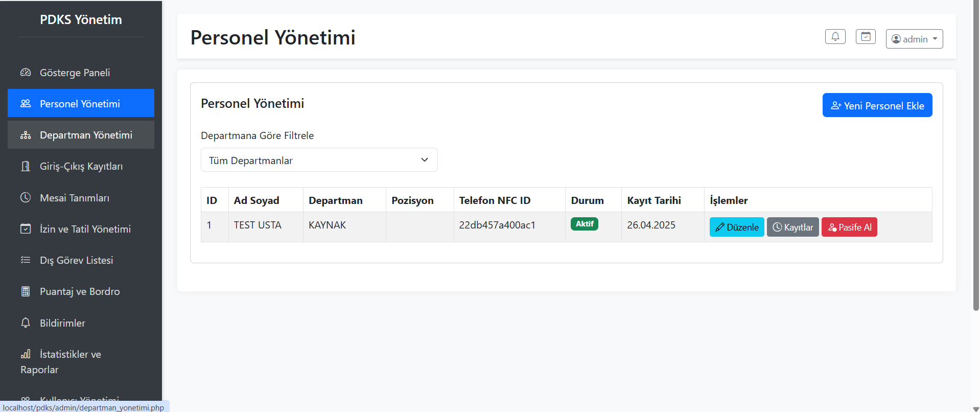Expand the Tüm Departmanlar filter dropdown
The height and width of the screenshot is (412, 980).
tap(319, 160)
